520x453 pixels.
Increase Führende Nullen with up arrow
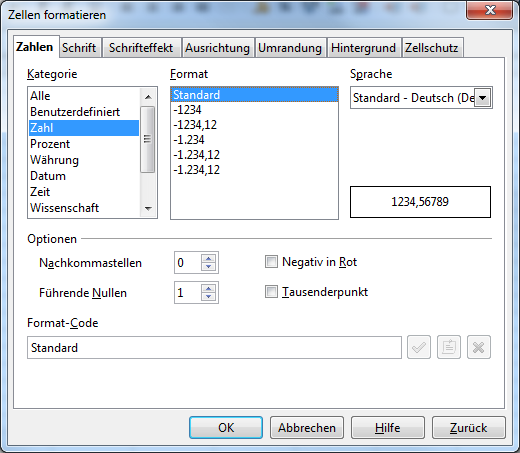pyautogui.click(x=209, y=289)
